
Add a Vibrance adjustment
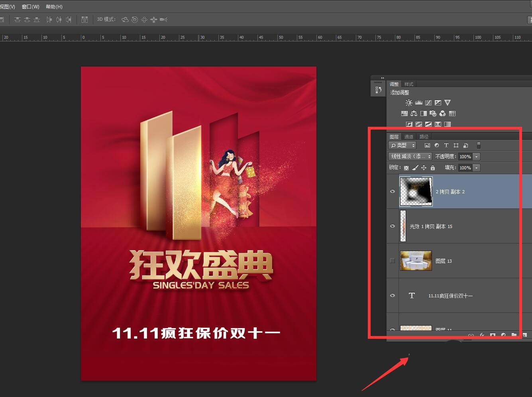coord(448,103)
